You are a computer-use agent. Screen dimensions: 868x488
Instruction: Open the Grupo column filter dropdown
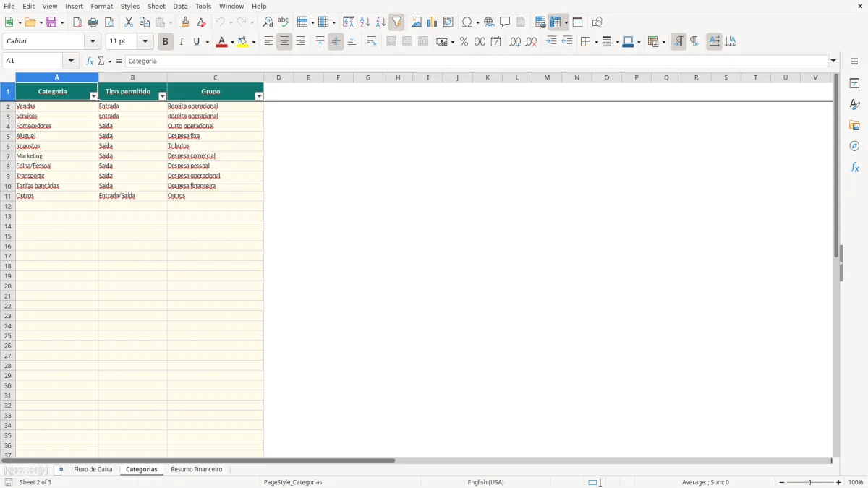tap(259, 96)
